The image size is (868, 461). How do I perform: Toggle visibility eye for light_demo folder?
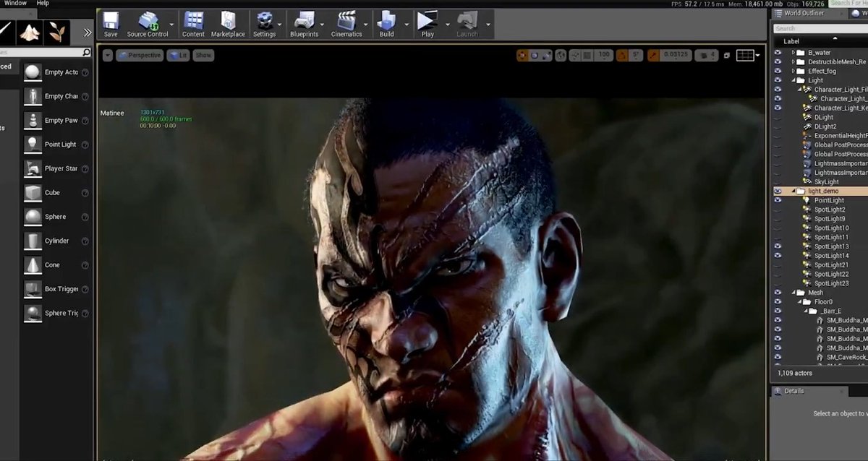pyautogui.click(x=778, y=191)
